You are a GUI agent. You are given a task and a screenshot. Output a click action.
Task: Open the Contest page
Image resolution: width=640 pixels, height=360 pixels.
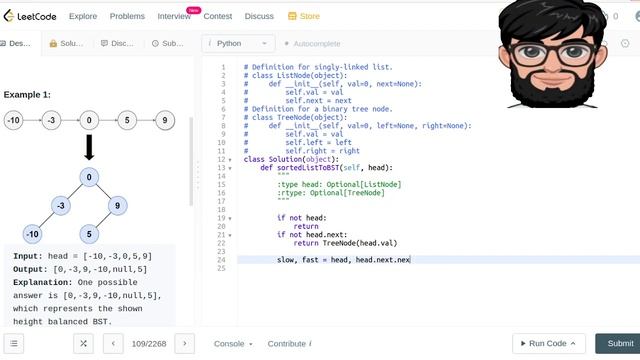click(x=218, y=16)
